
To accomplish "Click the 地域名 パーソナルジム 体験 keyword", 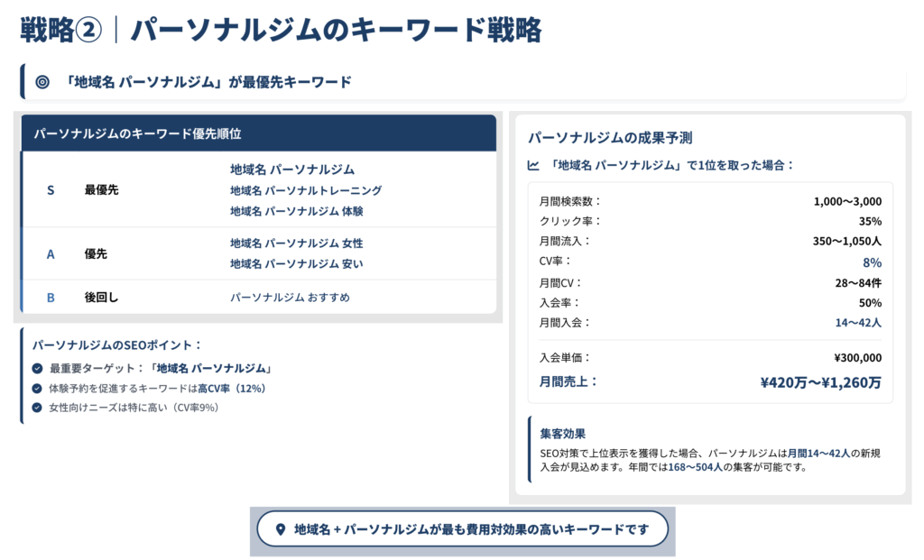I will pyautogui.click(x=297, y=211).
